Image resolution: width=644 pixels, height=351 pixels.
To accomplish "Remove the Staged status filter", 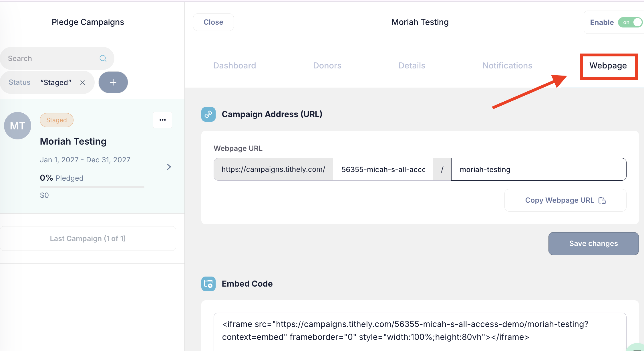I will point(82,82).
